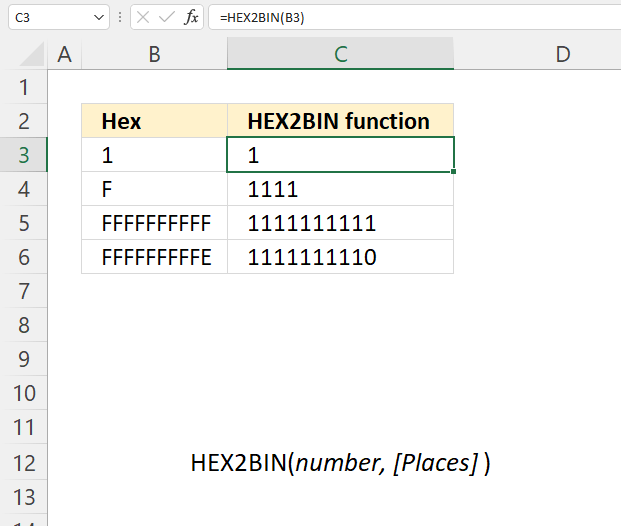Viewport: 621px width, 526px height.
Task: Select column C header
Action: click(x=341, y=54)
